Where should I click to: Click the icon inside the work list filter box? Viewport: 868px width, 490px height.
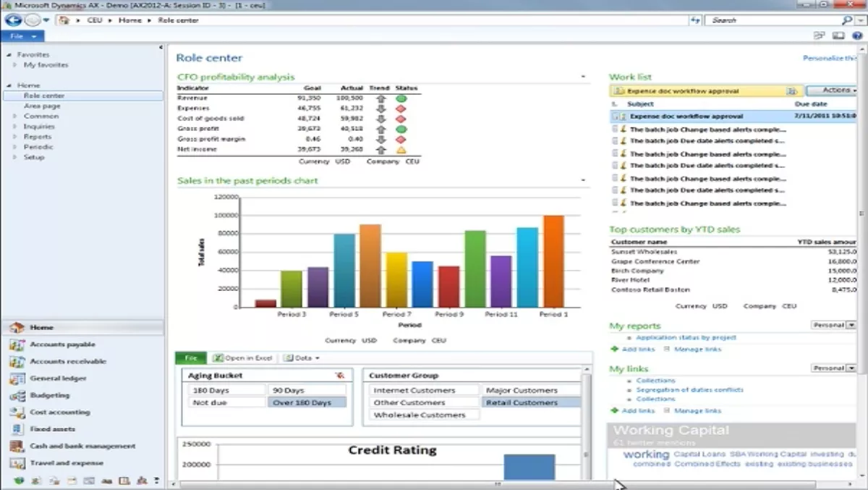click(x=791, y=91)
